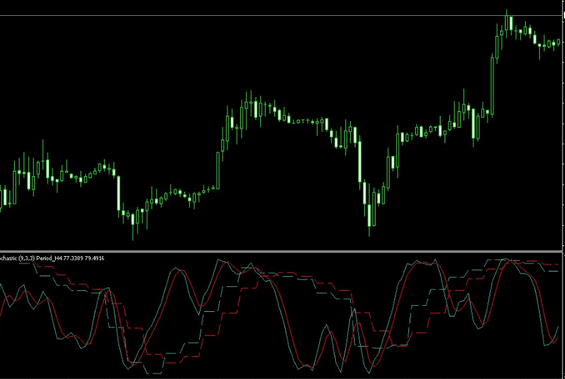Image resolution: width=565 pixels, height=379 pixels.
Task: Click the lowest candle at the deep dip
Action: [x=369, y=210]
